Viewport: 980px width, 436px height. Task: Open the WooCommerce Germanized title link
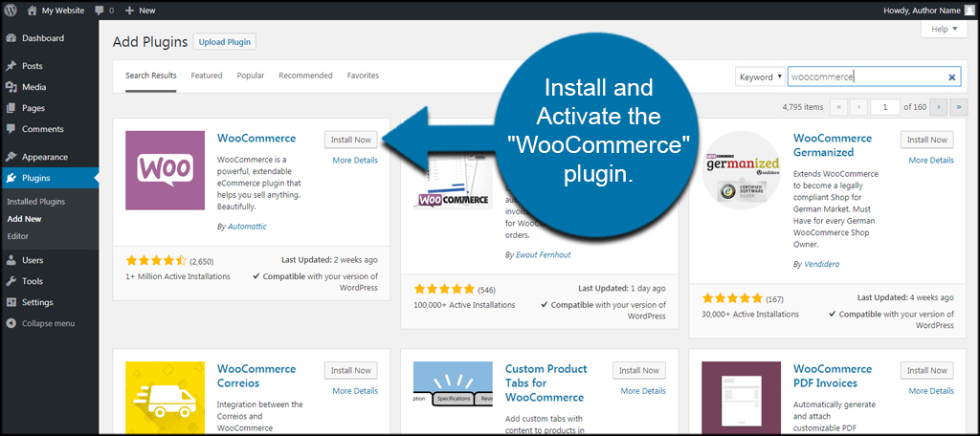pyautogui.click(x=833, y=145)
